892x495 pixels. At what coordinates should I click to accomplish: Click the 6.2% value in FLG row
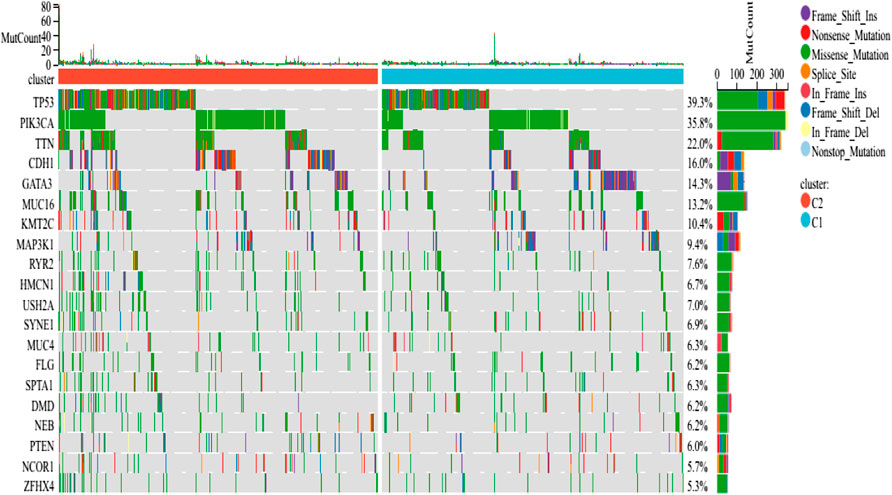tap(698, 365)
